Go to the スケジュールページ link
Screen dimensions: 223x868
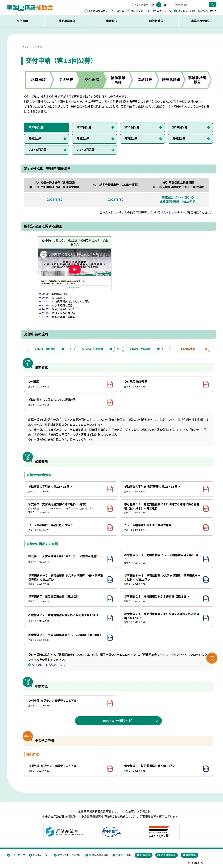pos(175,212)
